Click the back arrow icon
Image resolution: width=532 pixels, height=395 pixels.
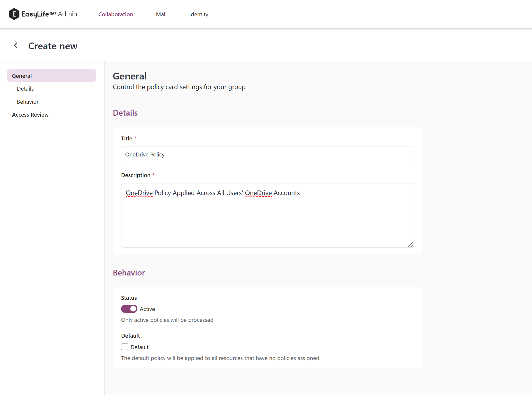tap(16, 45)
